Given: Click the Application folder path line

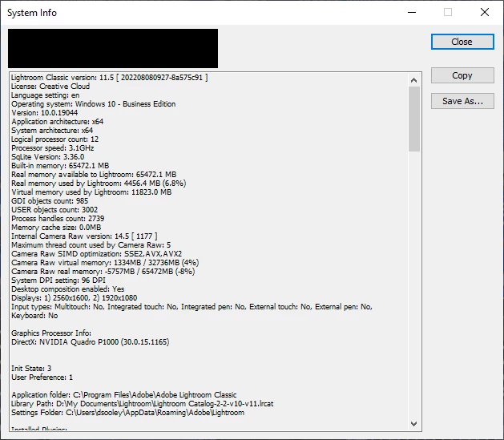Looking at the screenshot, I should [x=124, y=394].
